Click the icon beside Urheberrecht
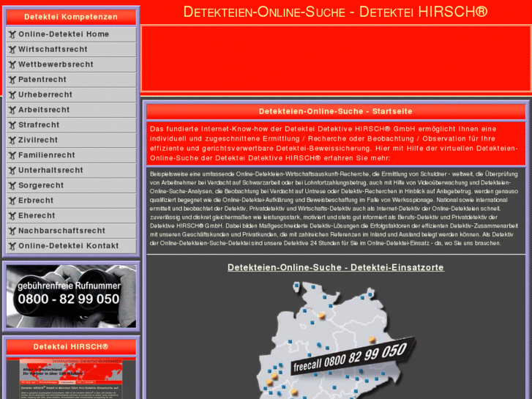Viewport: 532px width, 399px height. (x=12, y=94)
